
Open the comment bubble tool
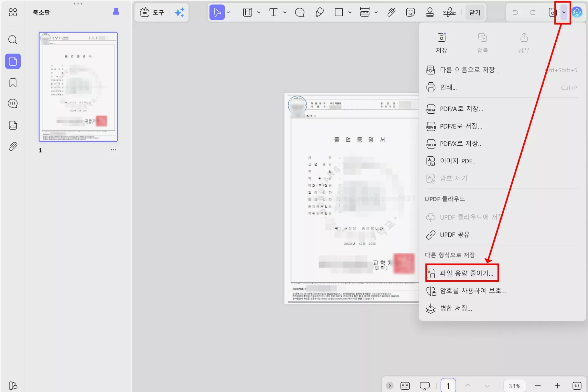(299, 12)
